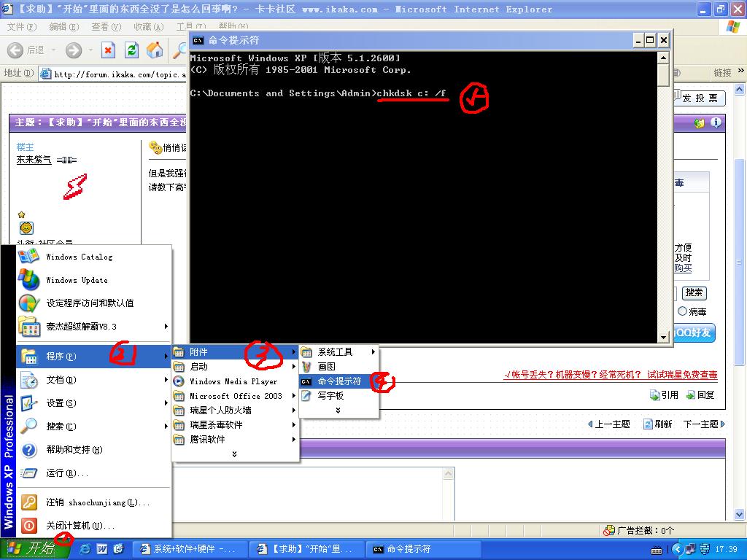The height and width of the screenshot is (560, 747).
Task: Go to 上一主题 link
Action: point(609,424)
